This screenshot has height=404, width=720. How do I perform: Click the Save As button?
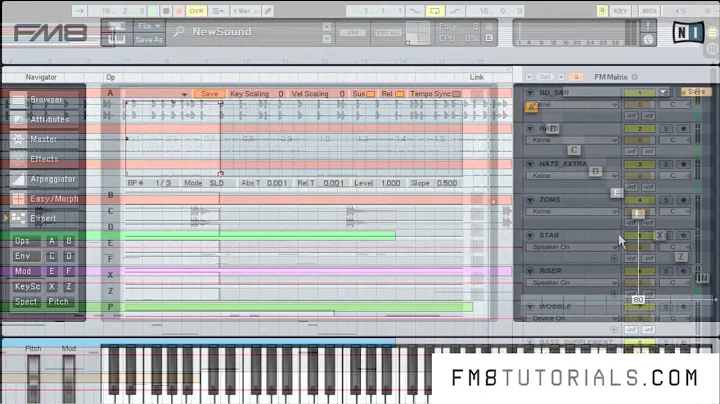pyautogui.click(x=149, y=39)
